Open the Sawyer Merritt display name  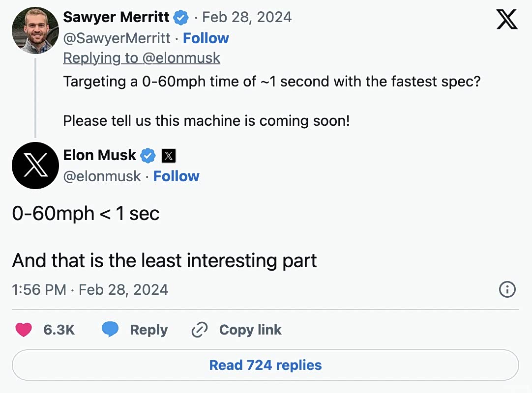[116, 18]
